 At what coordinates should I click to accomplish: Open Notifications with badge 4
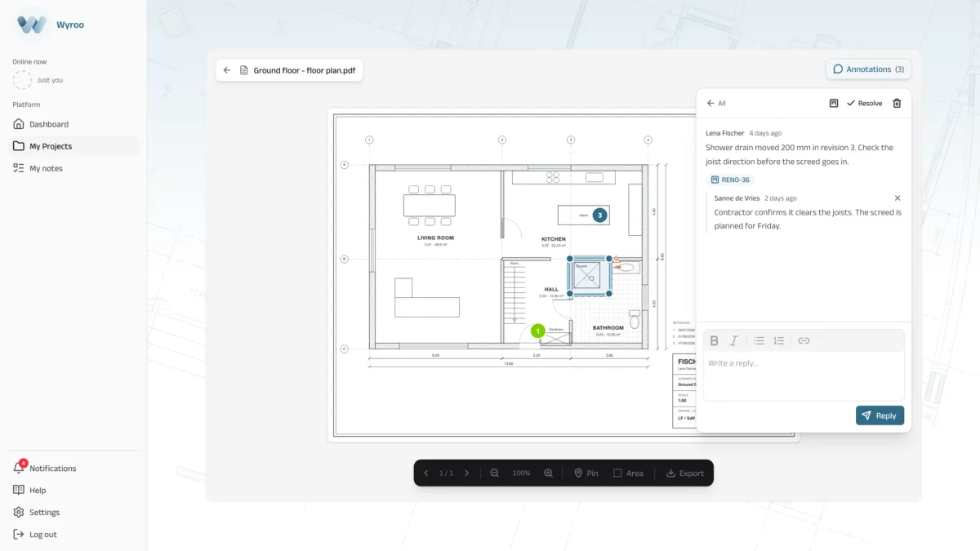[73, 469]
